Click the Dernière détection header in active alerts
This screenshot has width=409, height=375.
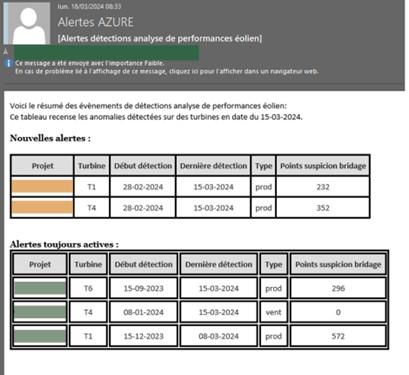tap(219, 264)
